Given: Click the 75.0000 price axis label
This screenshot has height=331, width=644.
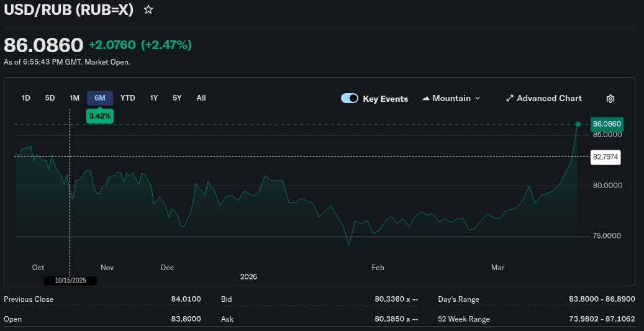Looking at the screenshot, I should tap(607, 236).
